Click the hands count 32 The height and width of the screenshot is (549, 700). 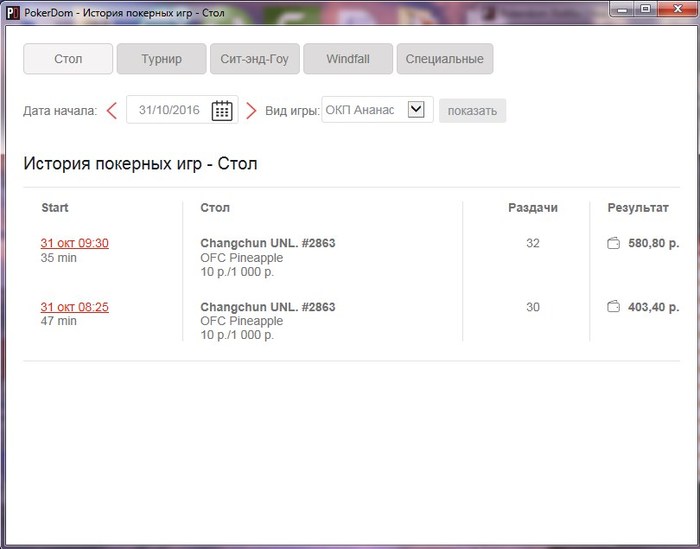[x=533, y=243]
